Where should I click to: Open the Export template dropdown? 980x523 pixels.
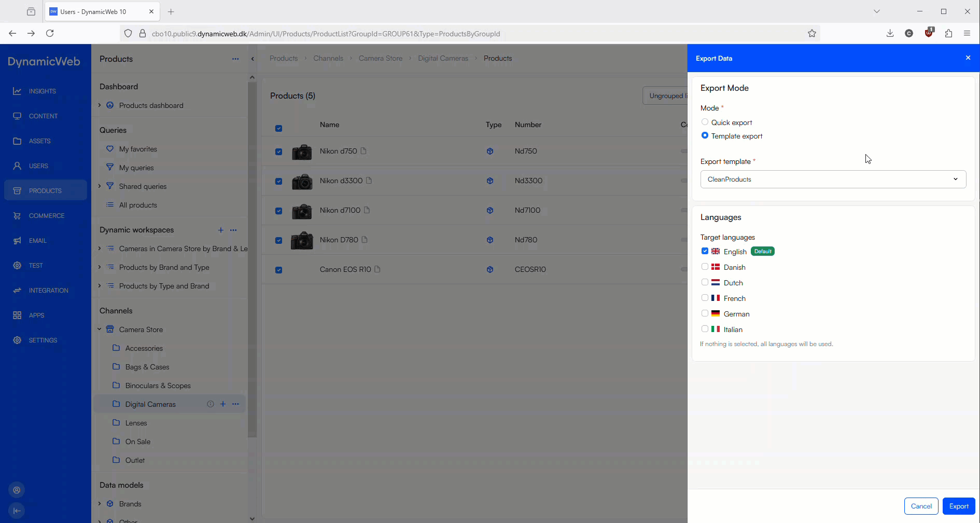833,180
